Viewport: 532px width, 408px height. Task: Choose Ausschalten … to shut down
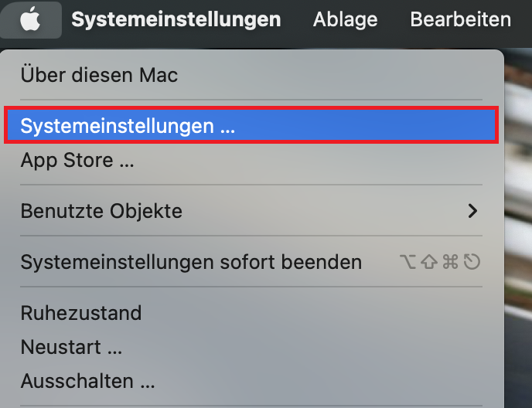[87, 381]
